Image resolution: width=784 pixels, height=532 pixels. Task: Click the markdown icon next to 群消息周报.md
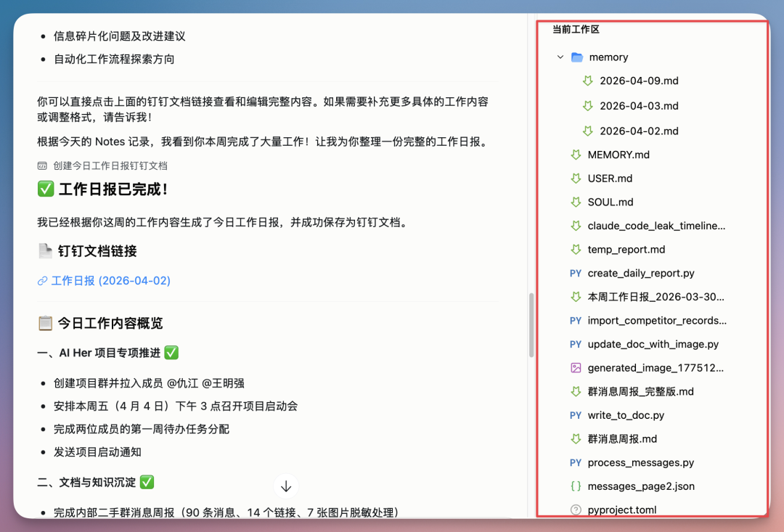coord(576,438)
